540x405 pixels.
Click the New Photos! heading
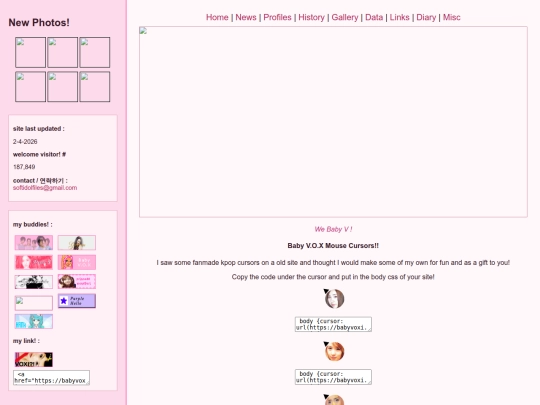pyautogui.click(x=39, y=23)
